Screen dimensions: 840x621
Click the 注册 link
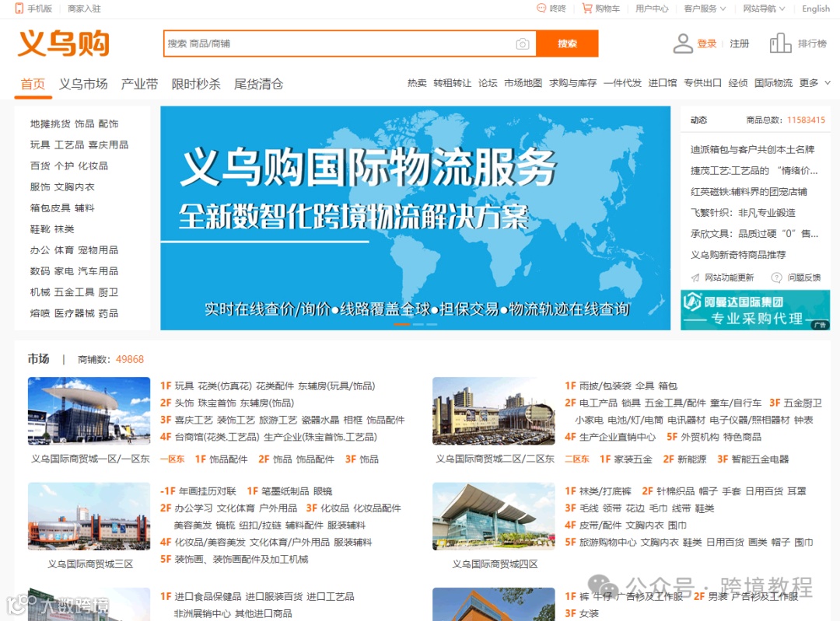(x=740, y=44)
